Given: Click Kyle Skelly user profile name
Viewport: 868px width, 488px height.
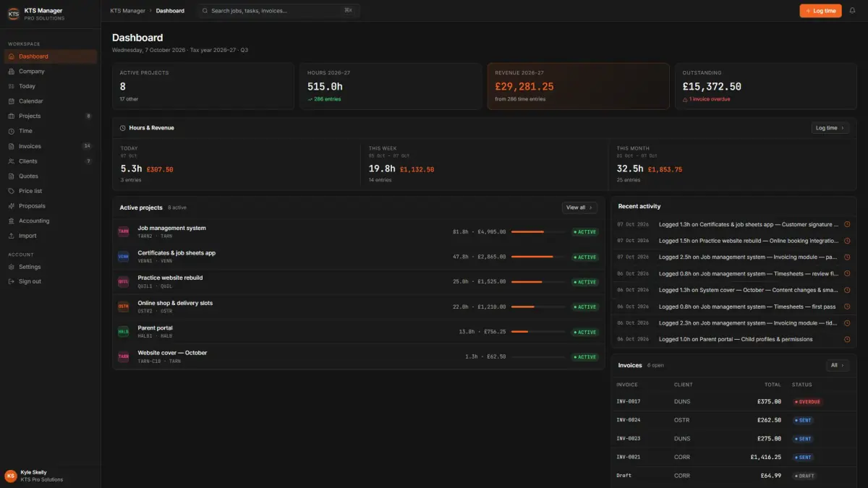Looking at the screenshot, I should (x=33, y=472).
